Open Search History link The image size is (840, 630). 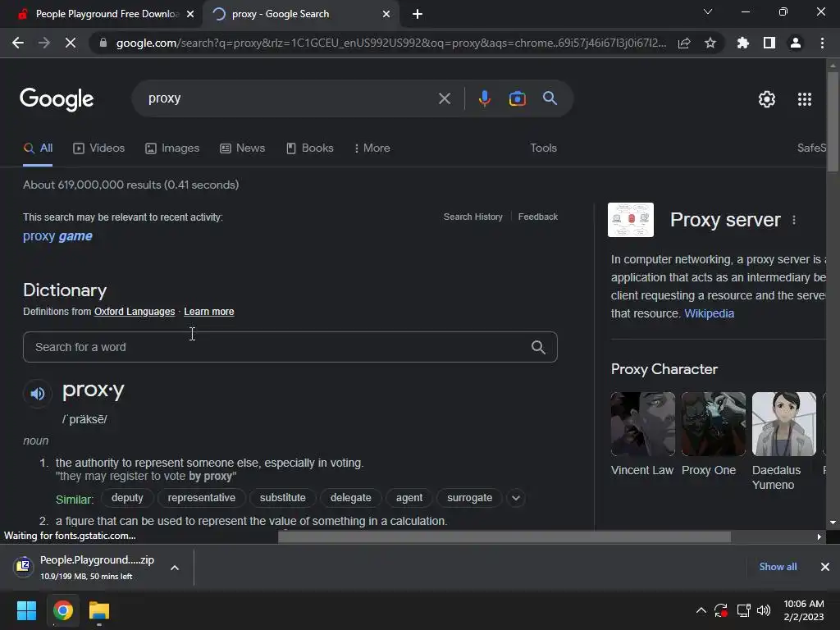(473, 217)
